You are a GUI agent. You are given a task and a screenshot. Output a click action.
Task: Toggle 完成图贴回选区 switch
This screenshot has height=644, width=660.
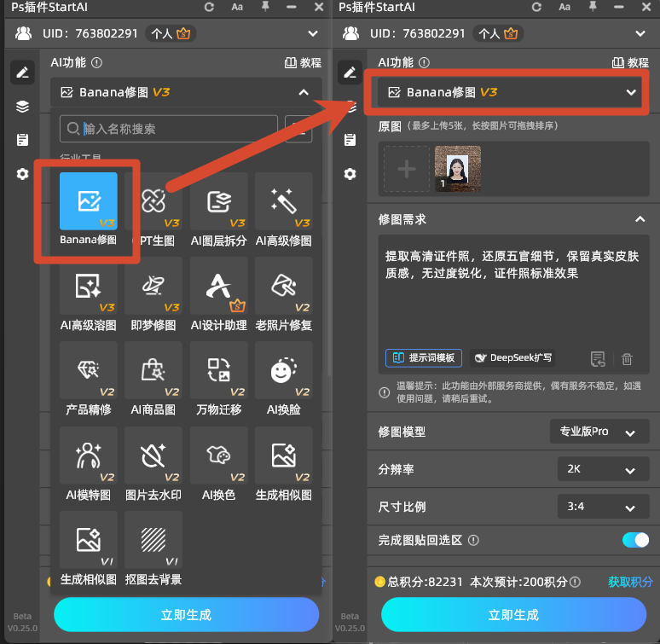[635, 540]
